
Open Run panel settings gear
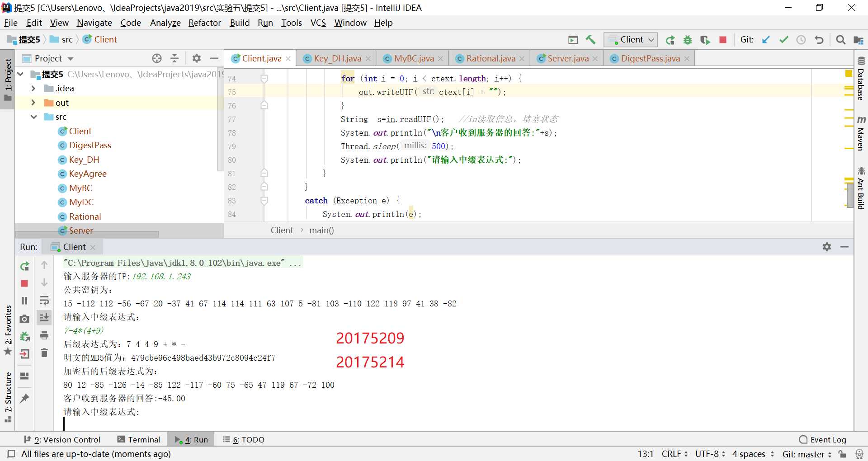(x=827, y=247)
